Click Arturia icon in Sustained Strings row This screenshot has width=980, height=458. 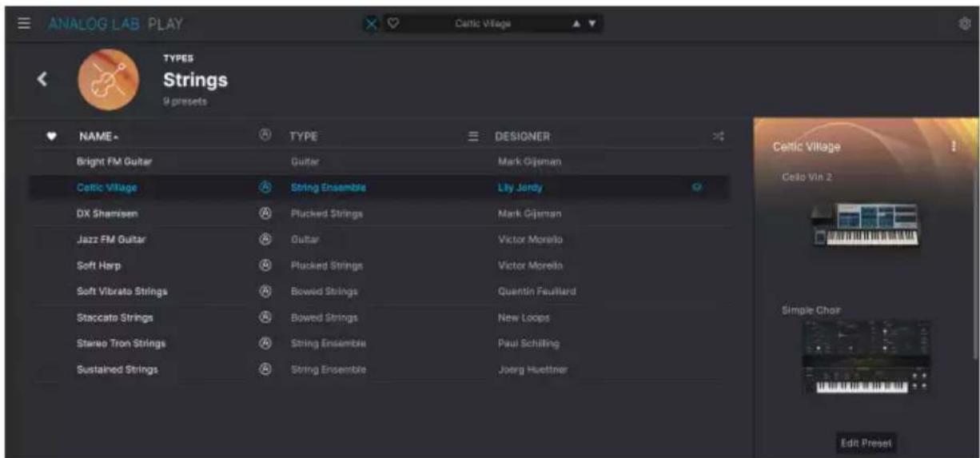(x=266, y=369)
